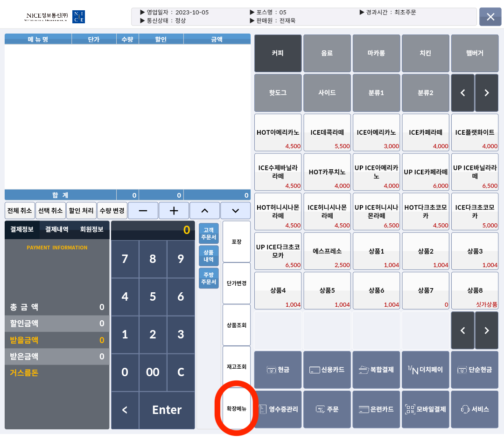The image size is (504, 441).
Task: Click the 단순현금 simple cash button
Action: pos(475,370)
